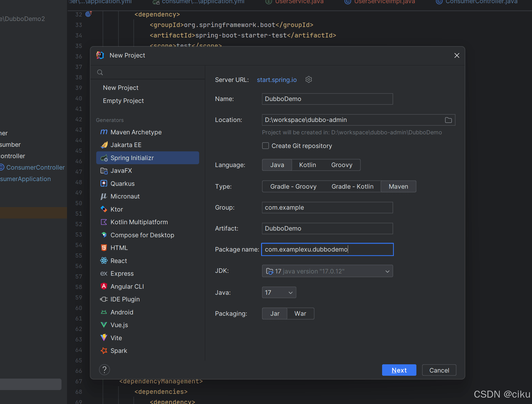Click the Maven Archetype generator icon

click(x=104, y=132)
